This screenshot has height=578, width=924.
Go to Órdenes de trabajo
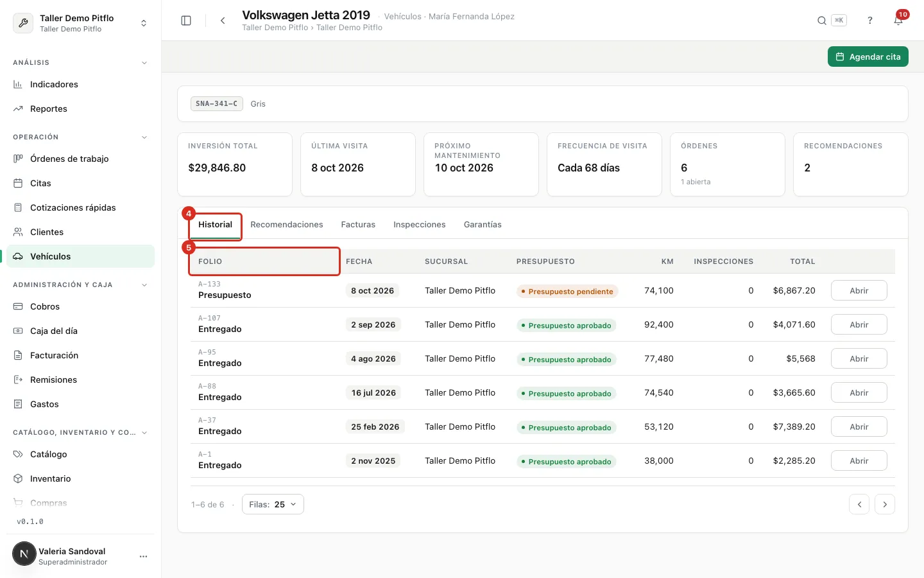(x=80, y=159)
